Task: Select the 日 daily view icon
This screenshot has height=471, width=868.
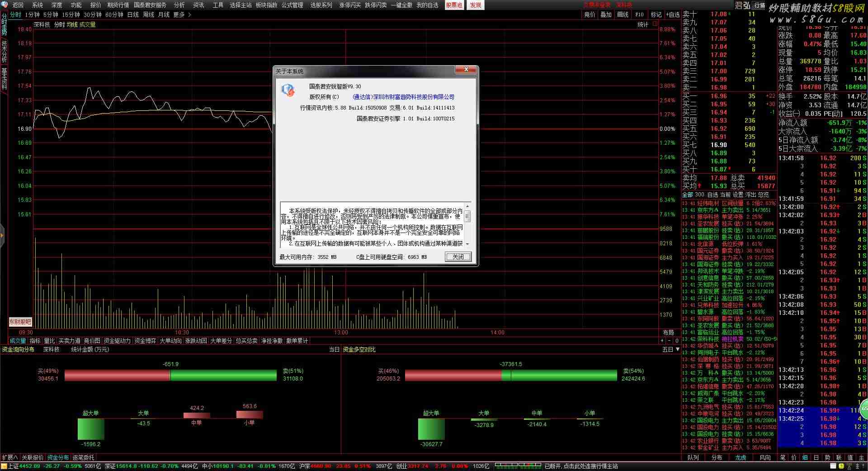Action: (x=816, y=457)
